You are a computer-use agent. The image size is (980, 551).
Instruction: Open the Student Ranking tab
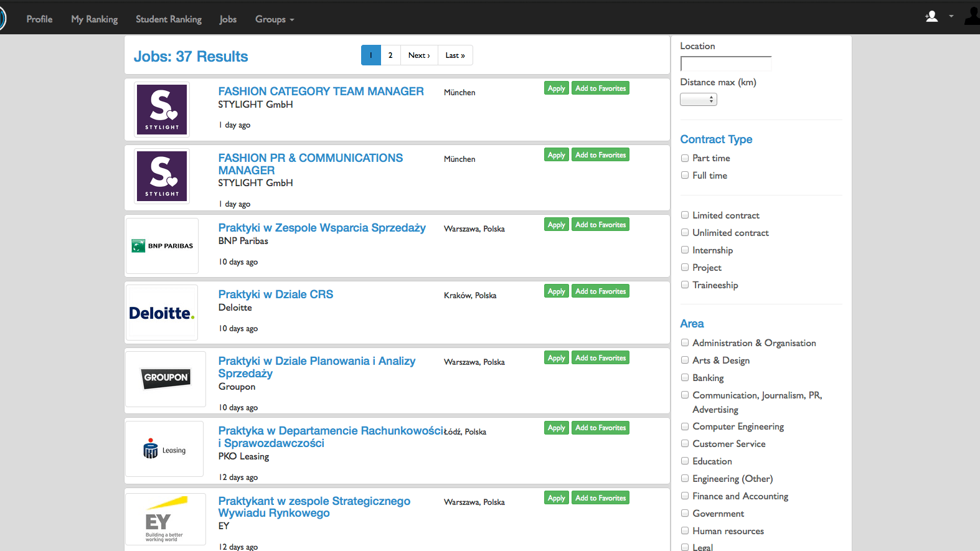coord(169,19)
